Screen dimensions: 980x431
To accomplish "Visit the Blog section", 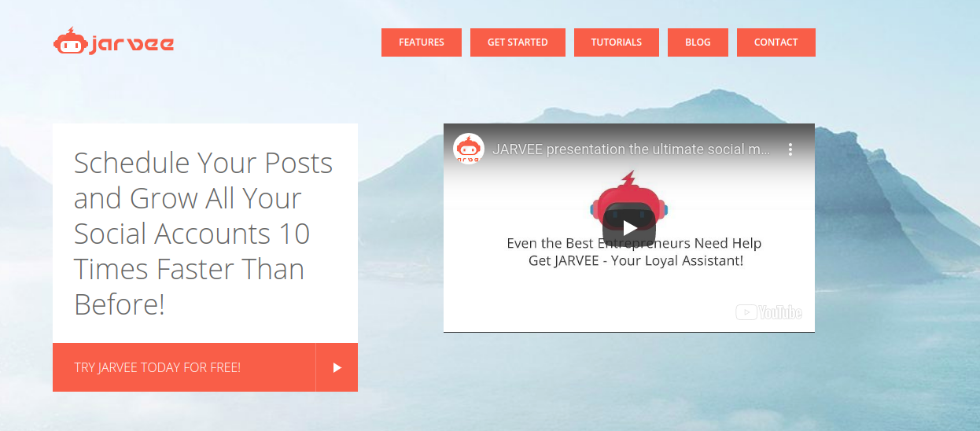I will coord(698,42).
